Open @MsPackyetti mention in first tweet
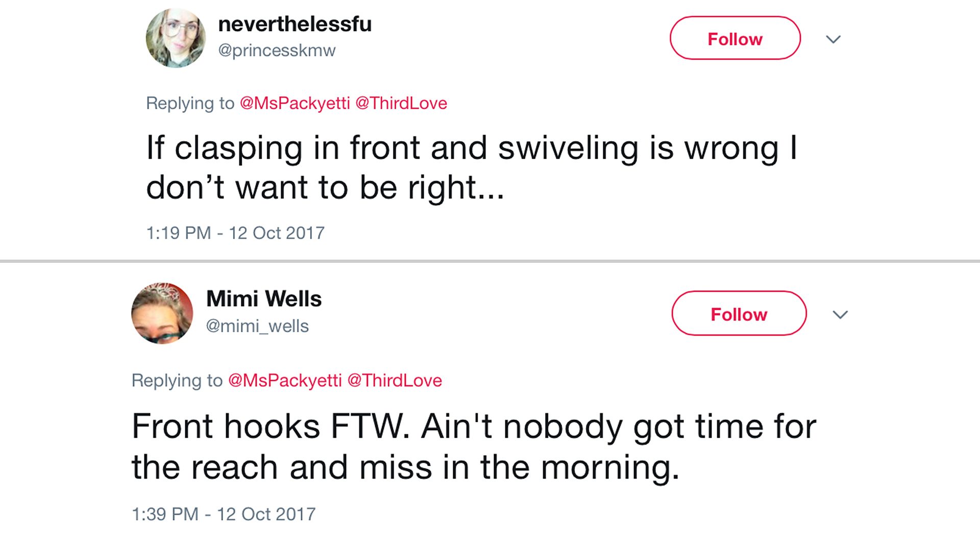Viewport: 980px width, 551px height. pos(295,103)
